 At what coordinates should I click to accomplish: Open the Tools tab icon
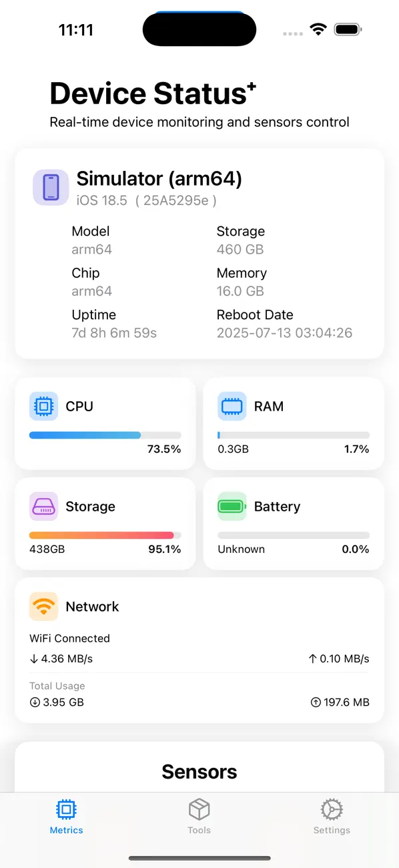[x=199, y=810]
